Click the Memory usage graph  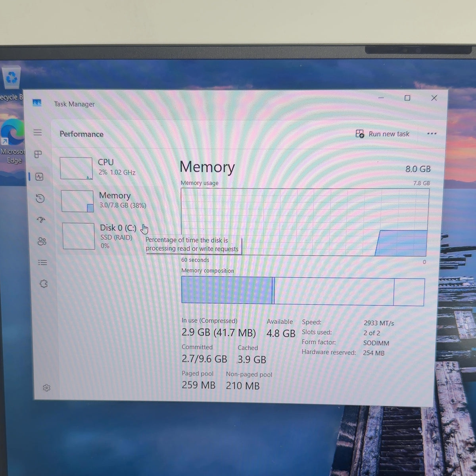[305, 222]
